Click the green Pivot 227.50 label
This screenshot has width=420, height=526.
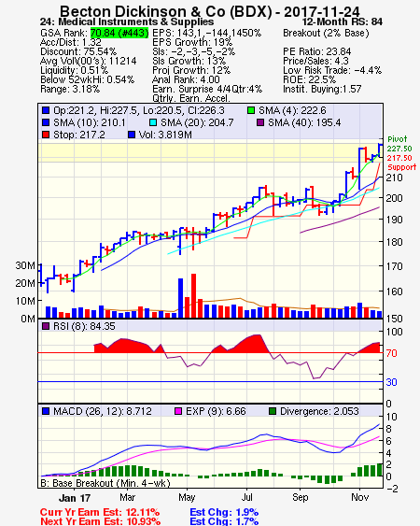399,144
